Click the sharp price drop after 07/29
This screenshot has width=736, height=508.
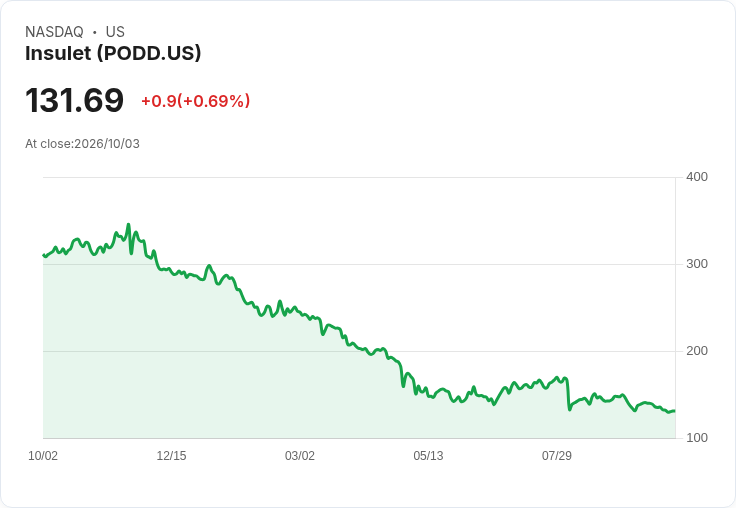point(568,394)
